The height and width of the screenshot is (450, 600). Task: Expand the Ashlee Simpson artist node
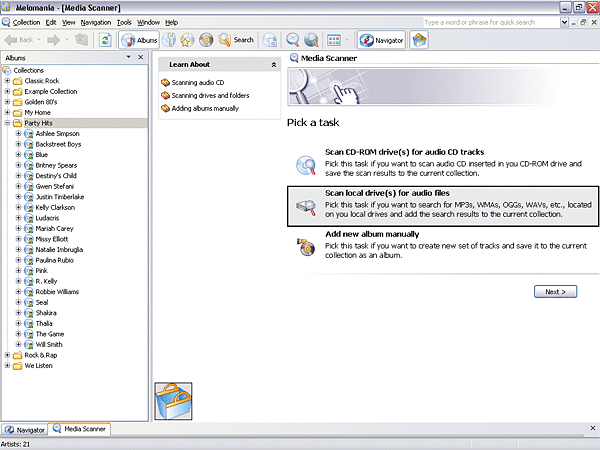coord(18,134)
